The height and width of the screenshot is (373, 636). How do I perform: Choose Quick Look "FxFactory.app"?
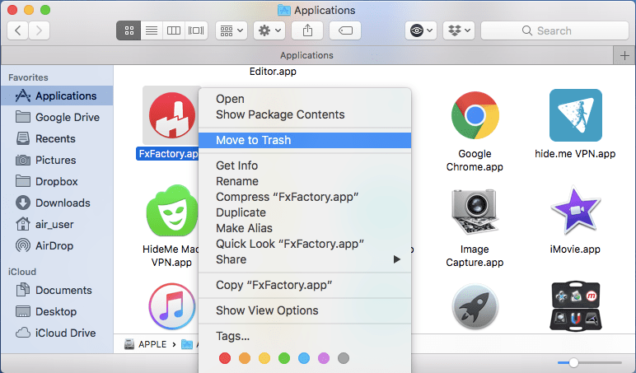(x=305, y=244)
